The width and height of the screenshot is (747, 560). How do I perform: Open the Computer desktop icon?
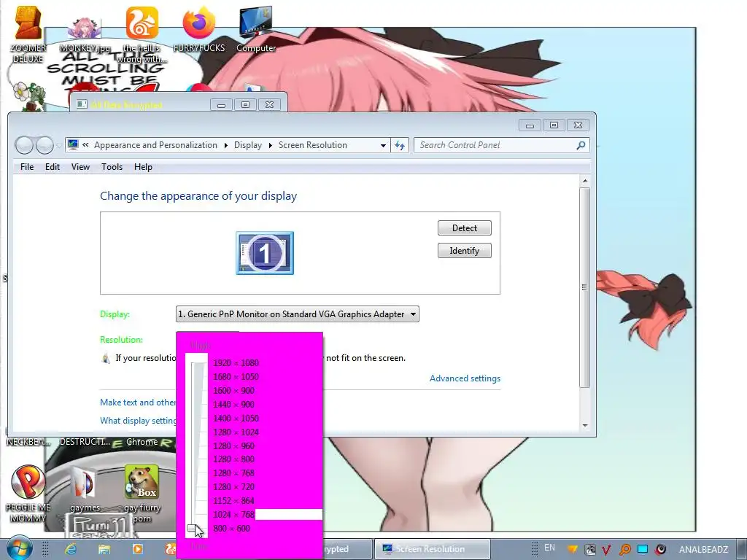click(x=256, y=29)
